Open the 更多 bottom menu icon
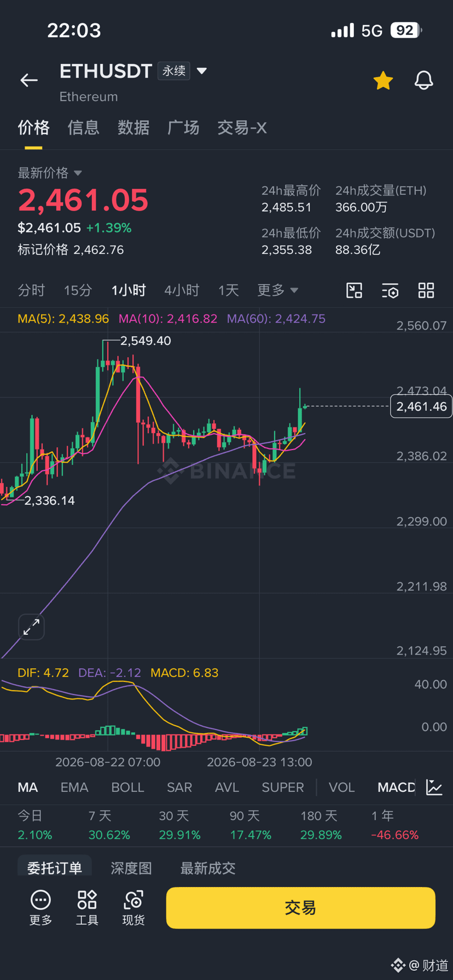The height and width of the screenshot is (980, 453). [x=41, y=908]
